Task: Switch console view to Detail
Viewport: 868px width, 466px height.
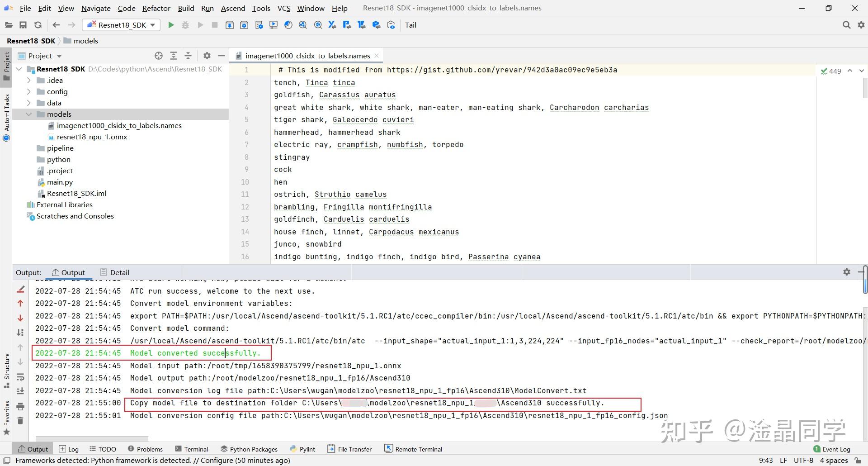Action: tap(118, 272)
